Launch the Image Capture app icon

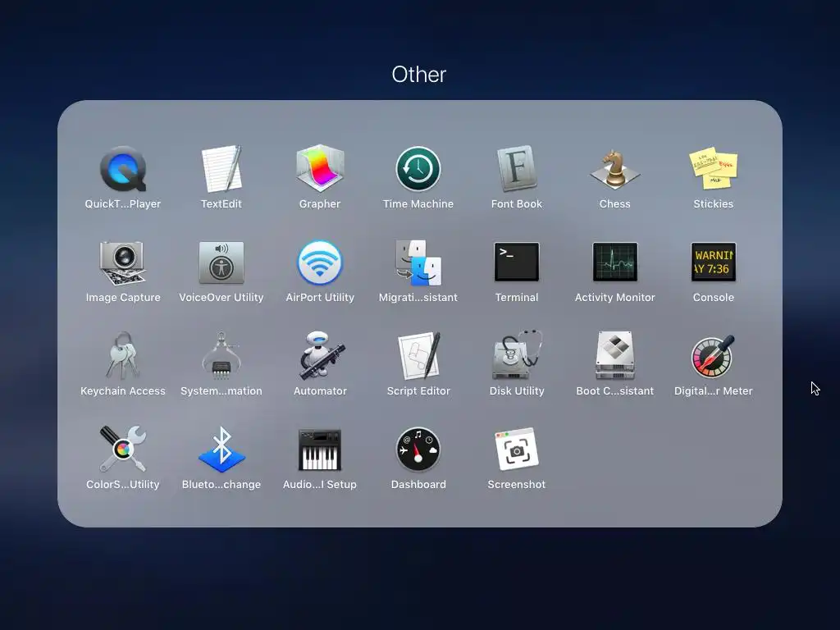[x=123, y=262]
